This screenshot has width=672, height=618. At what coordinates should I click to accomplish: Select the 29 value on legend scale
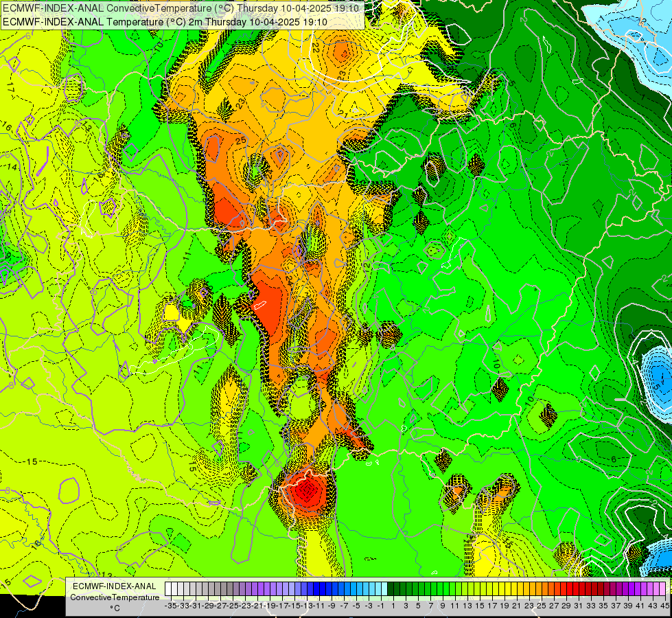(x=566, y=606)
